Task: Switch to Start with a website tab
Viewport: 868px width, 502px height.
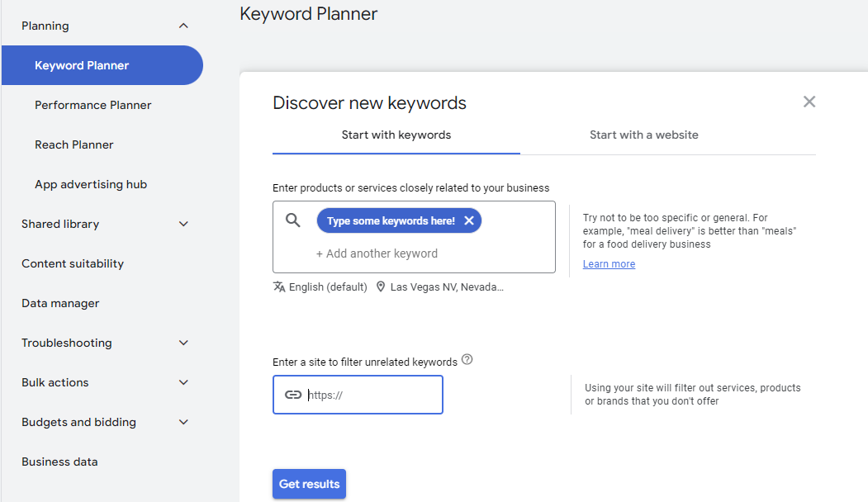Action: [x=644, y=135]
